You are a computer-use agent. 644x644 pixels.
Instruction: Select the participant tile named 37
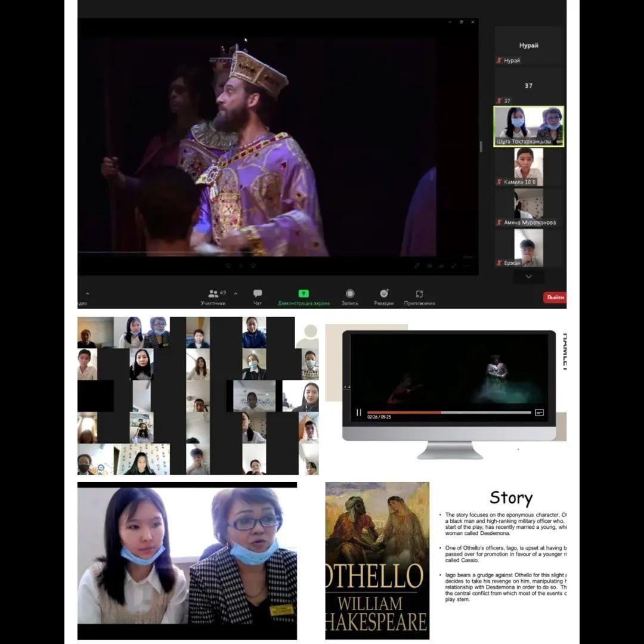pyautogui.click(x=529, y=86)
